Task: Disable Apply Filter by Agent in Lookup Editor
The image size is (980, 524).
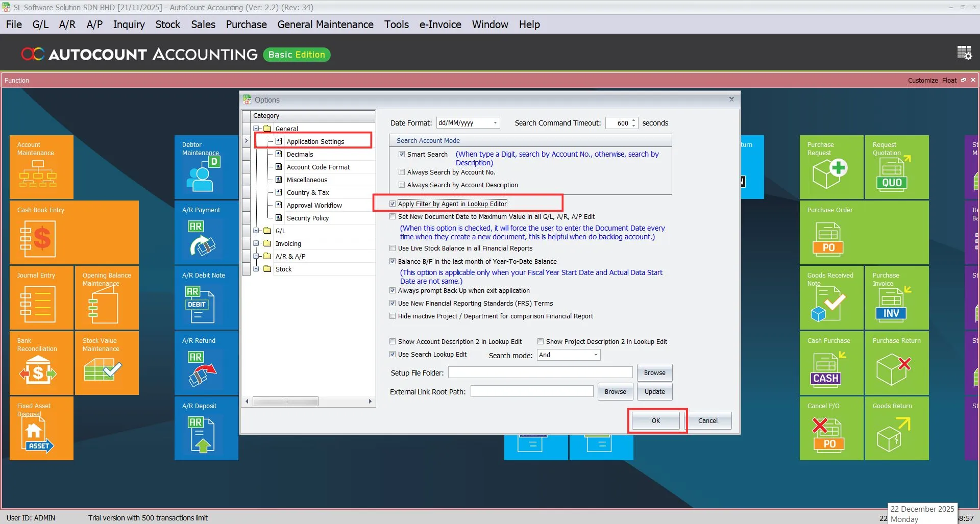Action: pos(393,203)
